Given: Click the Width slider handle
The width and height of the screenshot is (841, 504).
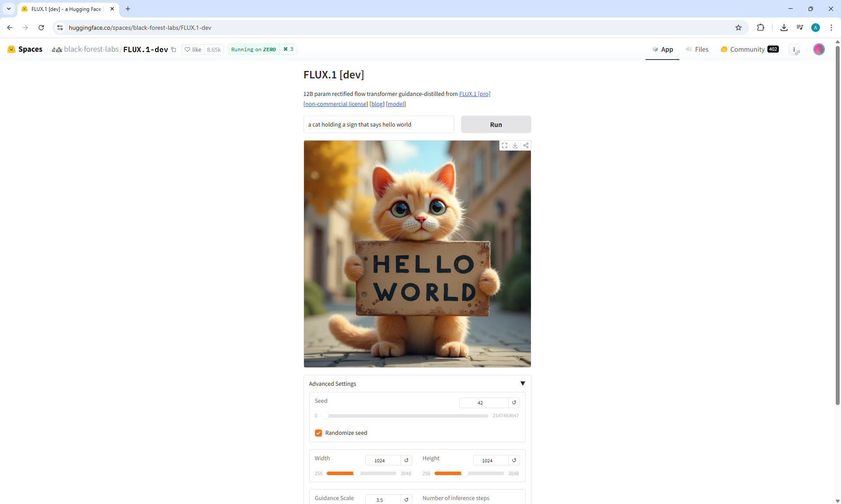Looking at the screenshot, I should [357, 473].
